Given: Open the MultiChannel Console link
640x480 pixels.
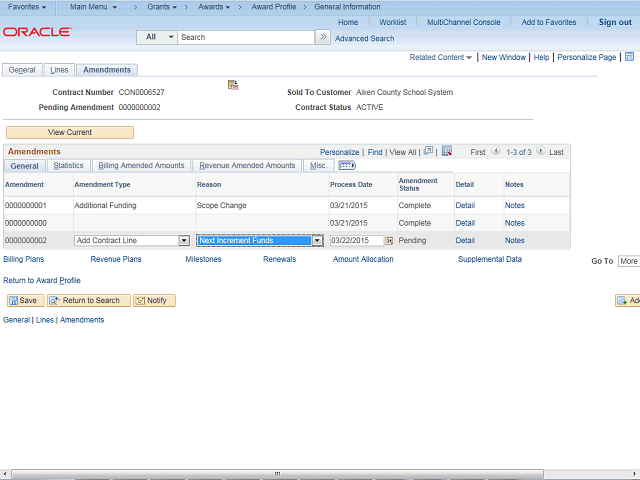Looking at the screenshot, I should click(463, 22).
